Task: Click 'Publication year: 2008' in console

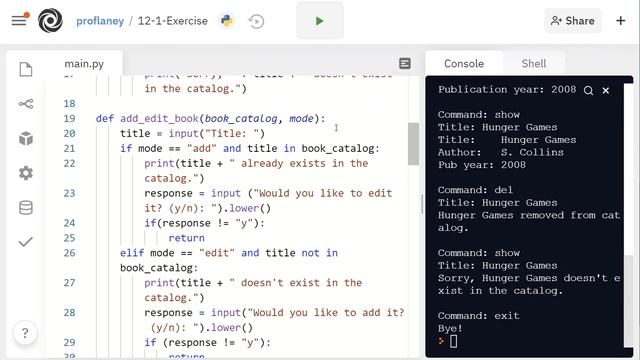Action: click(507, 90)
